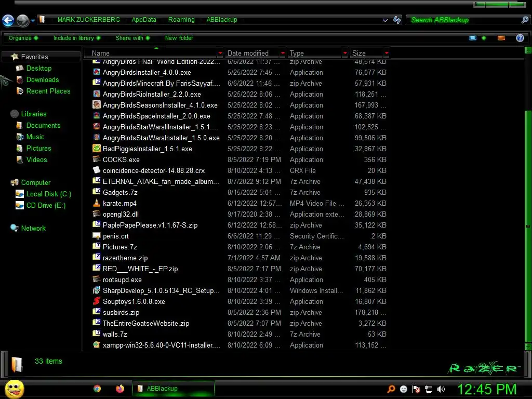Click the New folder button
The height and width of the screenshot is (399, 532).
(179, 38)
